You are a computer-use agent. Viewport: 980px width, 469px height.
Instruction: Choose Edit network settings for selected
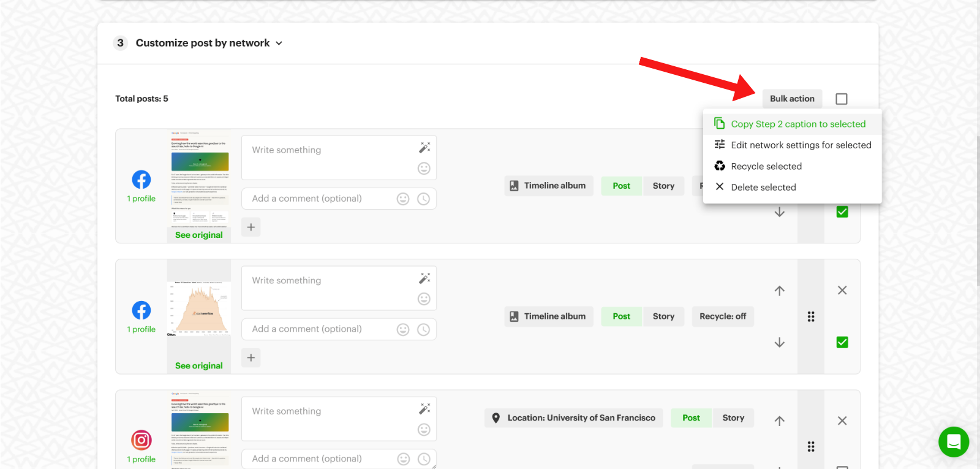coord(792,145)
